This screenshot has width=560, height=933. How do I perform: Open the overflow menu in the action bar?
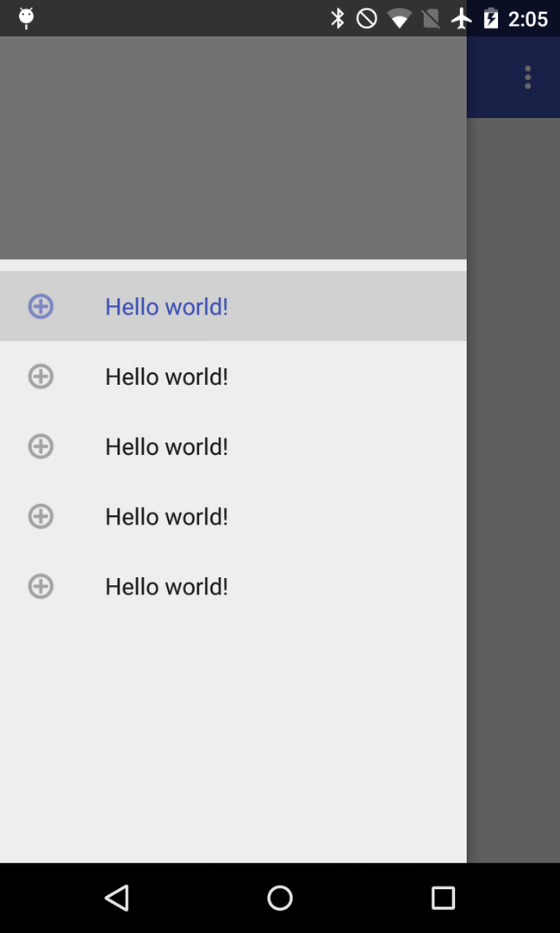[x=527, y=77]
